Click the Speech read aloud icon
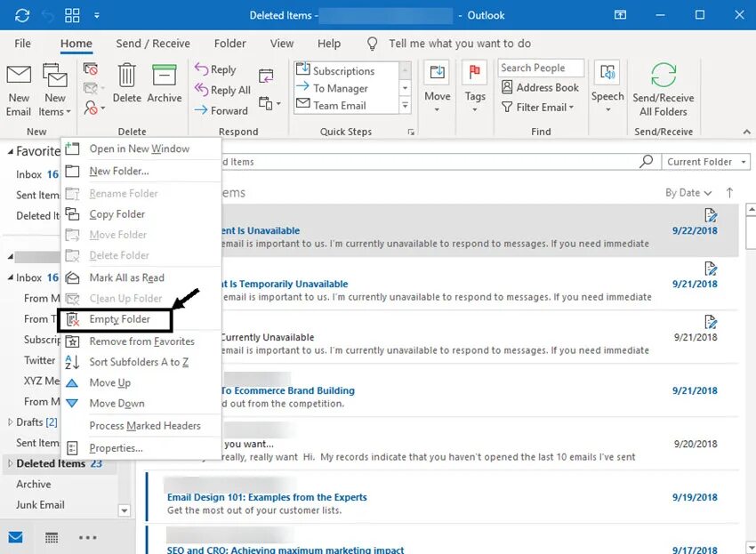This screenshot has height=554, width=756. click(607, 73)
